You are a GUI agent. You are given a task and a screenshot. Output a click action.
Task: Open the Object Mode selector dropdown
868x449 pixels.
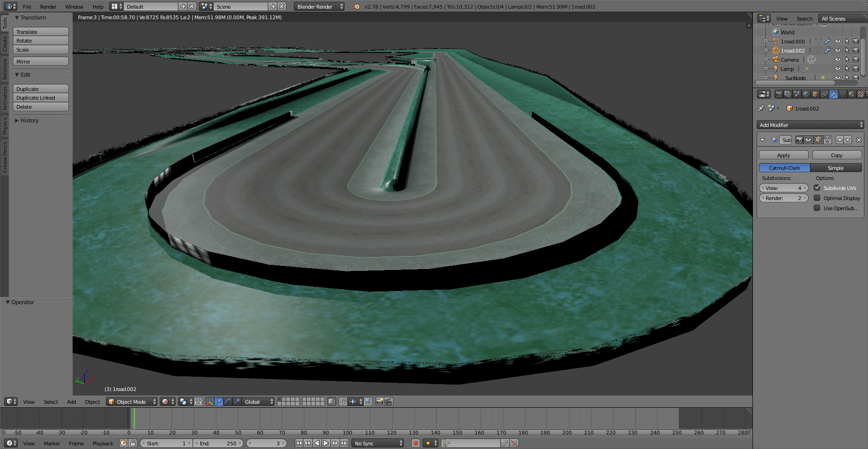(x=131, y=401)
